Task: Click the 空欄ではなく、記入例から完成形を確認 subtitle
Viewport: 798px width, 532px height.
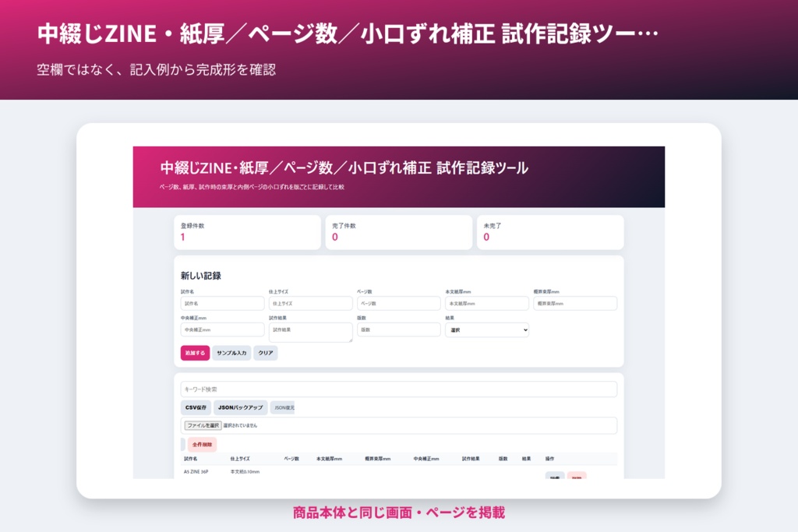Action: 156,69
